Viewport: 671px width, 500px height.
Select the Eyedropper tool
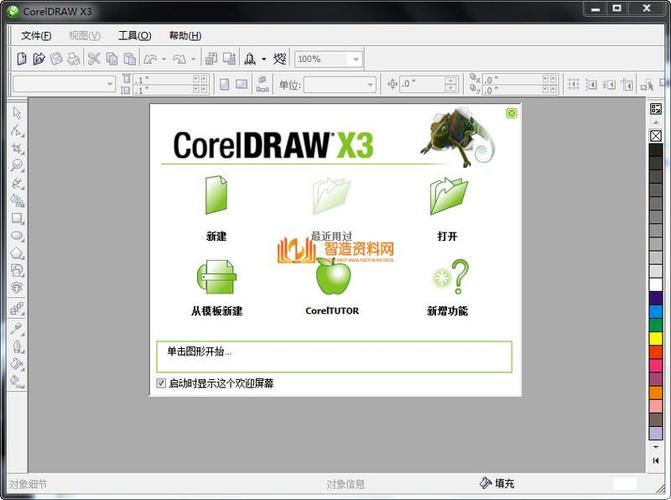(17, 328)
